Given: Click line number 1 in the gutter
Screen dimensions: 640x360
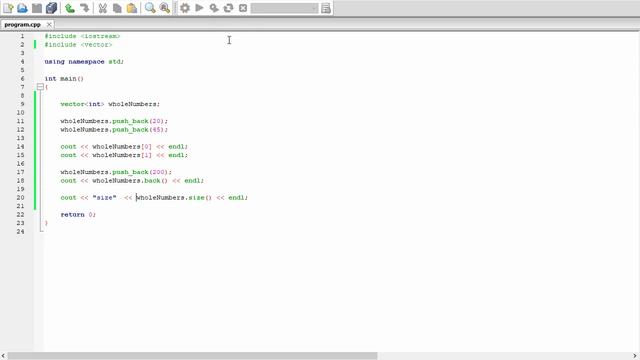Looking at the screenshot, I should click(22, 36).
